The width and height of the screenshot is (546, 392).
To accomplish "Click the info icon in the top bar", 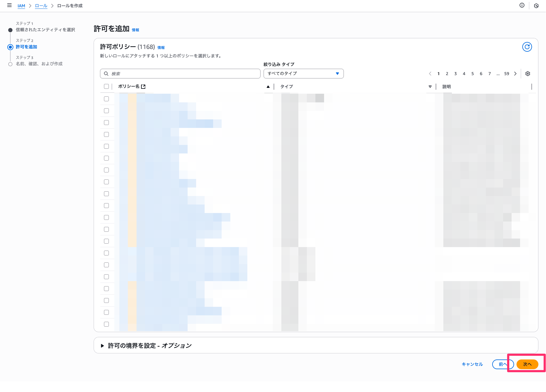I will click(522, 5).
